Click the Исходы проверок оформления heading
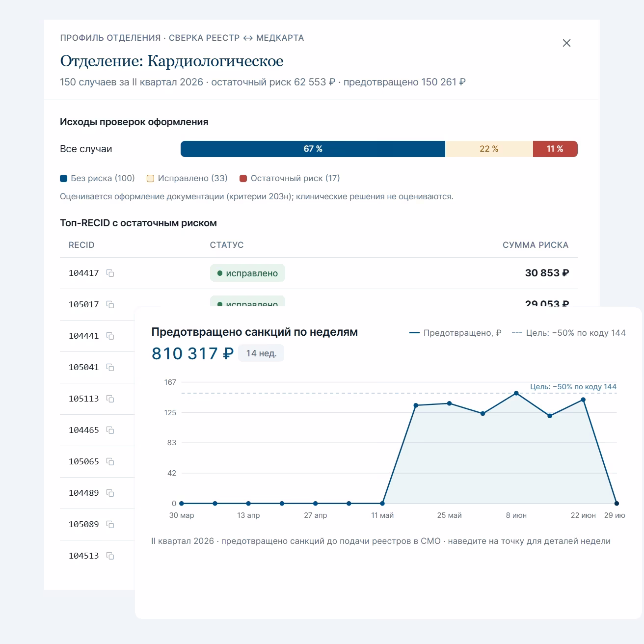This screenshot has height=644, width=644. click(x=134, y=122)
